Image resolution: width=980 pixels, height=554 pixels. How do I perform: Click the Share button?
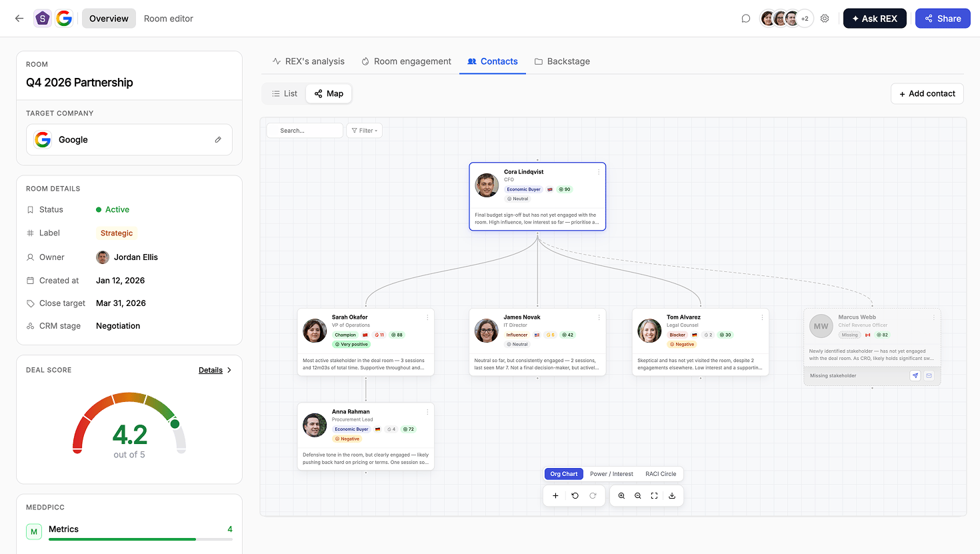pos(943,19)
